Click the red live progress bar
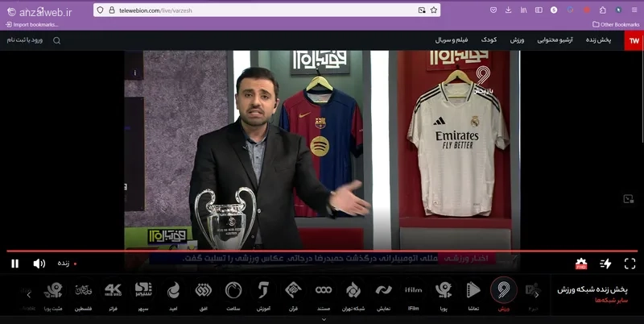Image resolution: width=644 pixels, height=324 pixels. [x=322, y=251]
